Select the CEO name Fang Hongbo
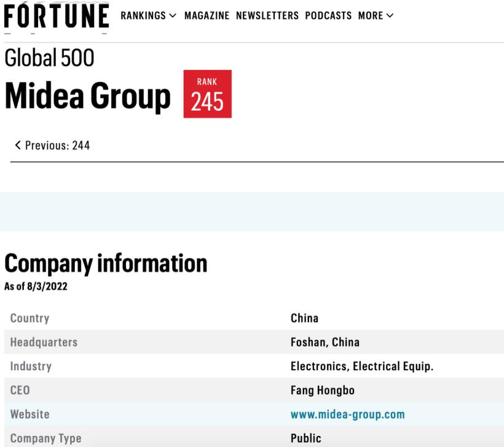Screen dimensions: 504x447 pyautogui.click(x=322, y=390)
